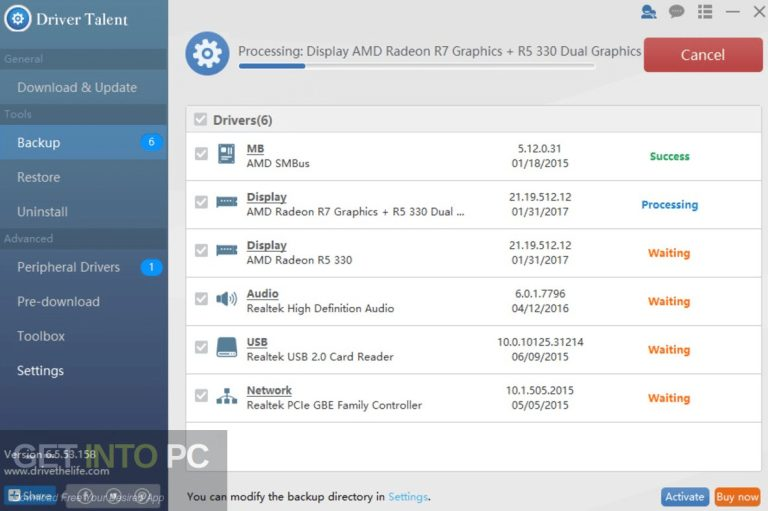The height and width of the screenshot is (511, 768).
Task: Open the Restore section in sidebar
Action: (39, 177)
